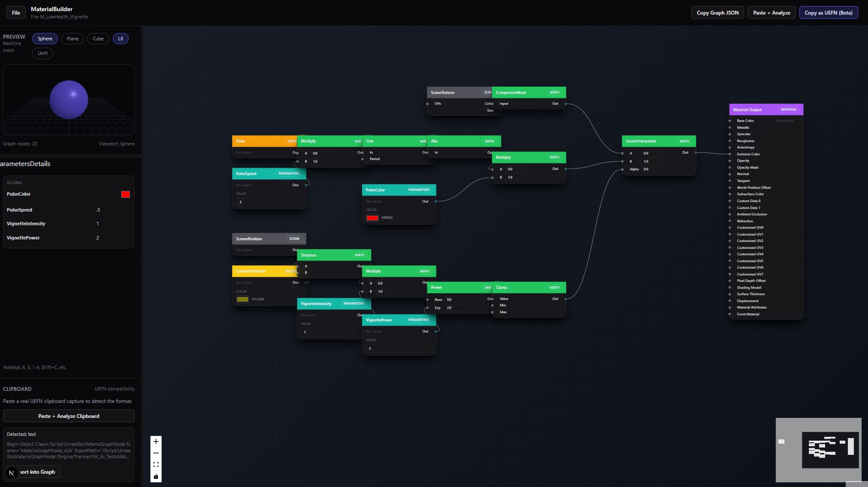
Task: Click the Copy Graph JSON button
Action: [x=718, y=12]
